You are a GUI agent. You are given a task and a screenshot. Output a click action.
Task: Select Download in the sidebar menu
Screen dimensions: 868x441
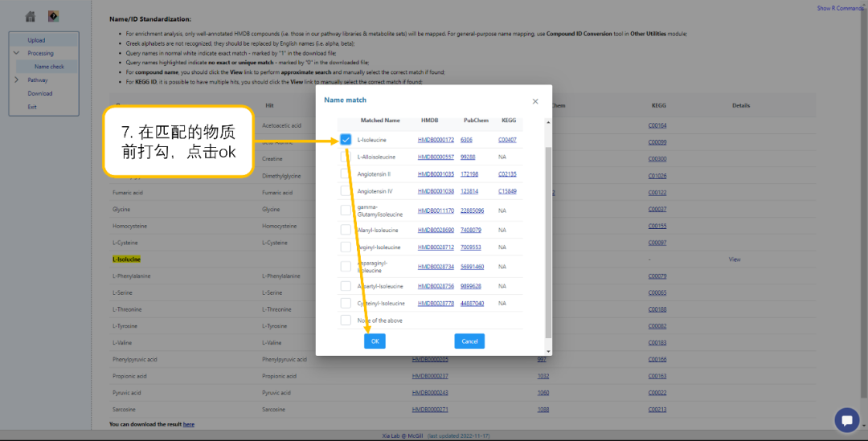(40, 93)
